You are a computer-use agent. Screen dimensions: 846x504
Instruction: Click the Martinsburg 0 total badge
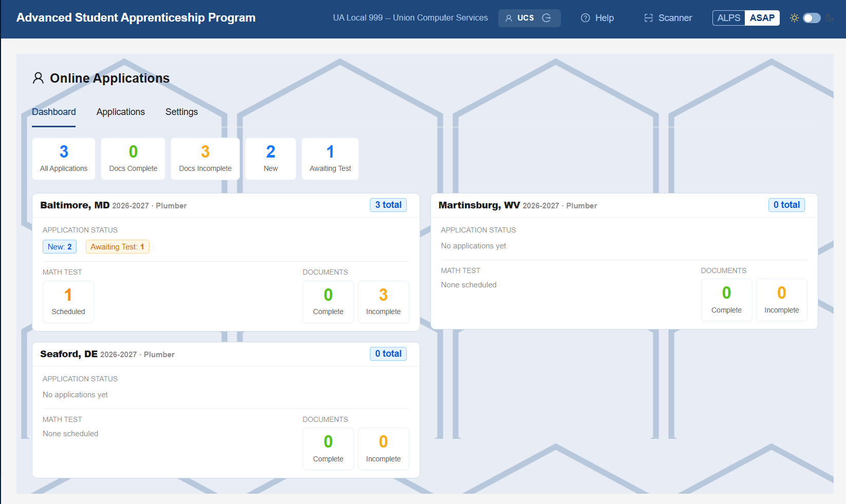[786, 205]
